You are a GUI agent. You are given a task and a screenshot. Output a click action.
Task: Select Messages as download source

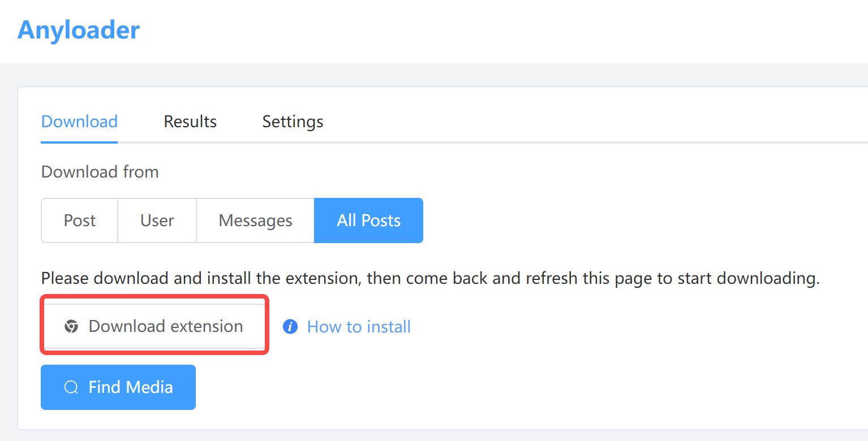click(255, 220)
